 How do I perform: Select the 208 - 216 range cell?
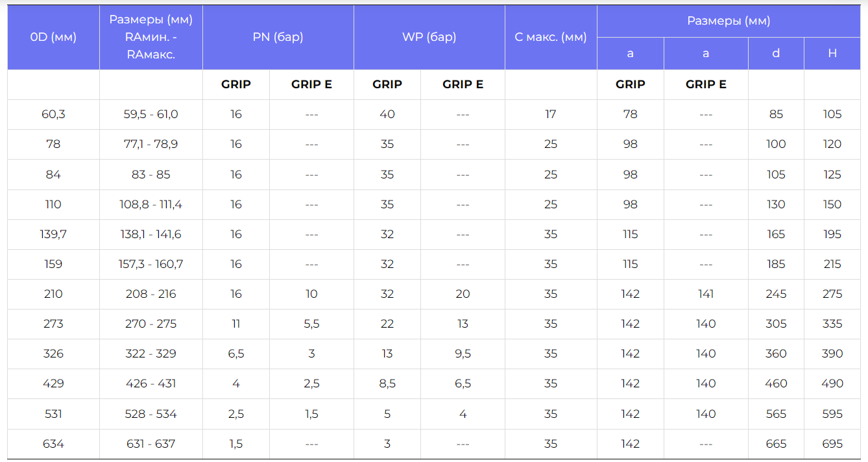tap(151, 294)
